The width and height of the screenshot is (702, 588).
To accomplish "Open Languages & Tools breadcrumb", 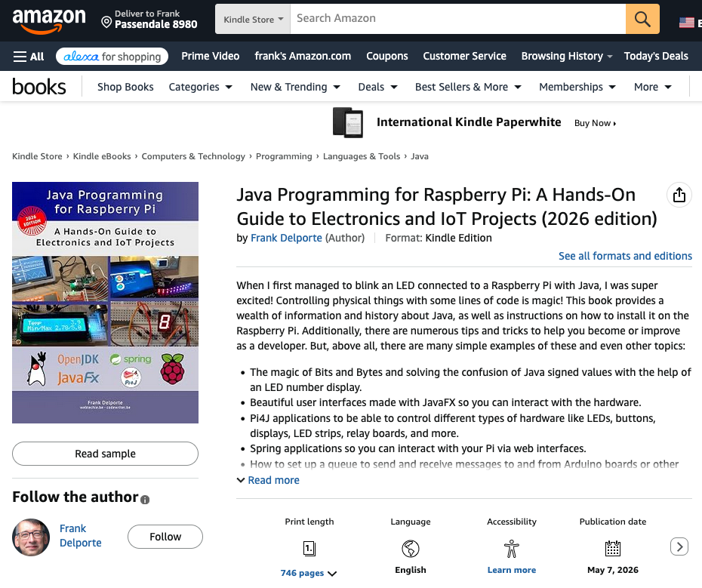I will 362,156.
